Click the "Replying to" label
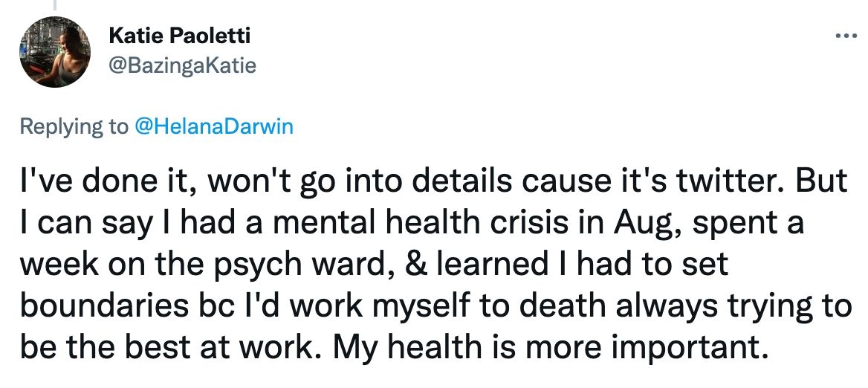The image size is (868, 388). [x=74, y=126]
